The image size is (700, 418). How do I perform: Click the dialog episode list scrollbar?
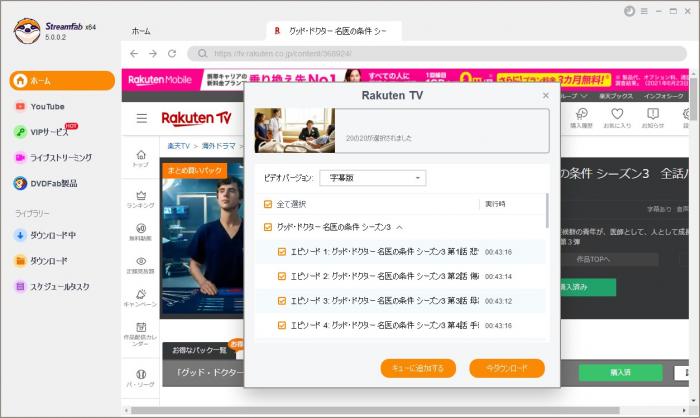(x=547, y=211)
